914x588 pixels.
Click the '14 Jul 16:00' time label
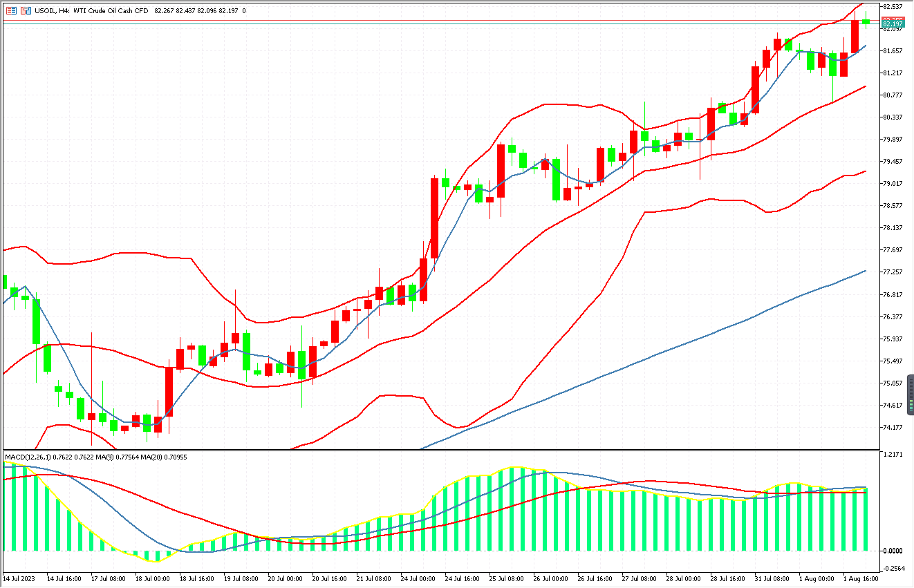64,578
